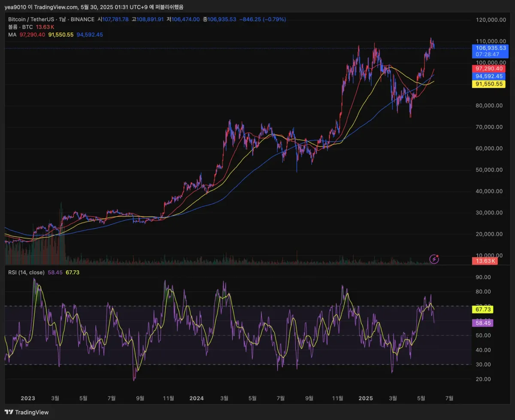
Task: Click the purple lightning bolt event icon
Action: (x=434, y=259)
